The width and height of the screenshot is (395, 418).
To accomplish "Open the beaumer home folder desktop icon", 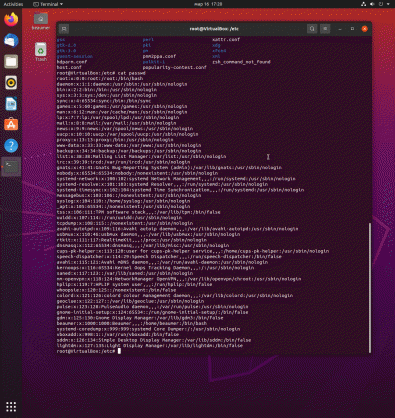I will point(41,21).
